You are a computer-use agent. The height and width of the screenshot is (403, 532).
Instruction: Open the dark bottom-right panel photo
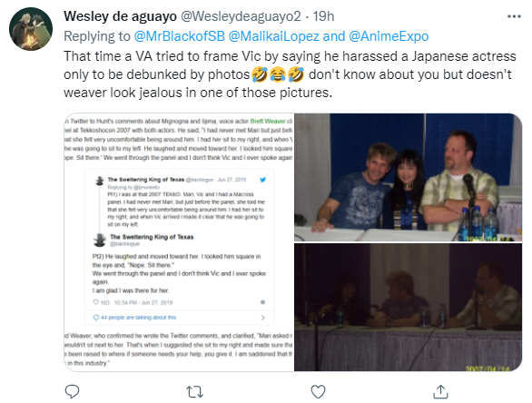tap(409, 308)
